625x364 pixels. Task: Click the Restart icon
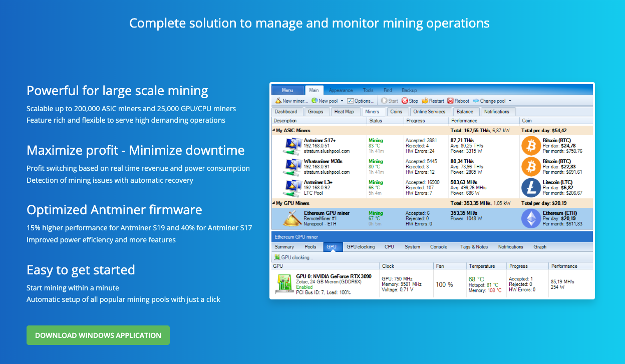425,101
